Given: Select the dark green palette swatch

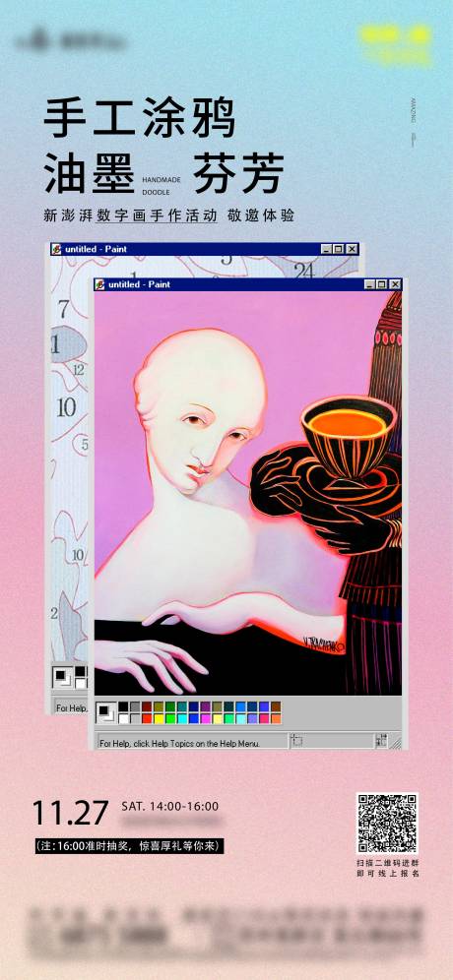Looking at the screenshot, I should [x=170, y=706].
